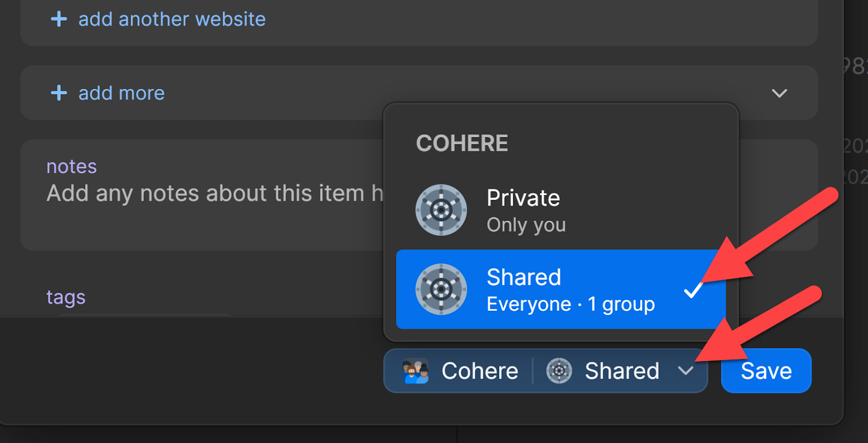Image resolution: width=868 pixels, height=443 pixels.
Task: Collapse the vault selector chevron beside Shared
Action: tap(686, 371)
